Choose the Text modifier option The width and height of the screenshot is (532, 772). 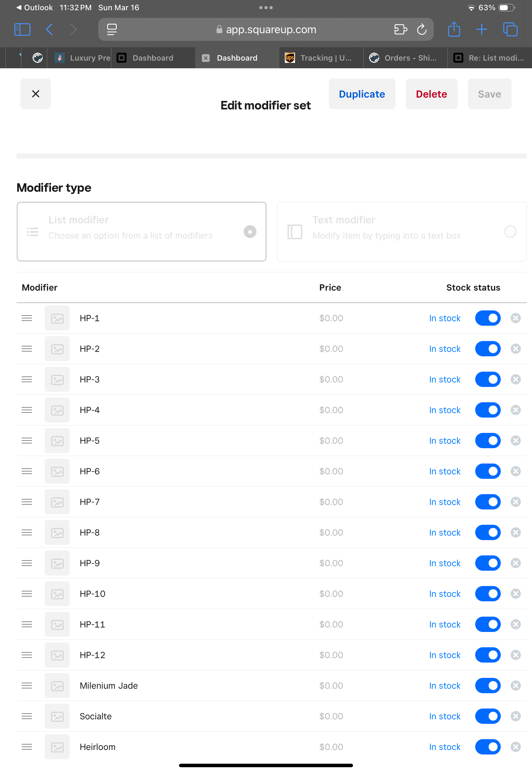(x=510, y=231)
